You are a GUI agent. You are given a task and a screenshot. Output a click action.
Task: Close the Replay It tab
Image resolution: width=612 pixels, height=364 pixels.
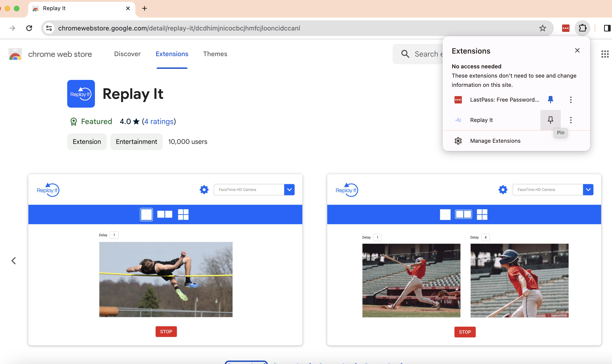[x=128, y=8]
